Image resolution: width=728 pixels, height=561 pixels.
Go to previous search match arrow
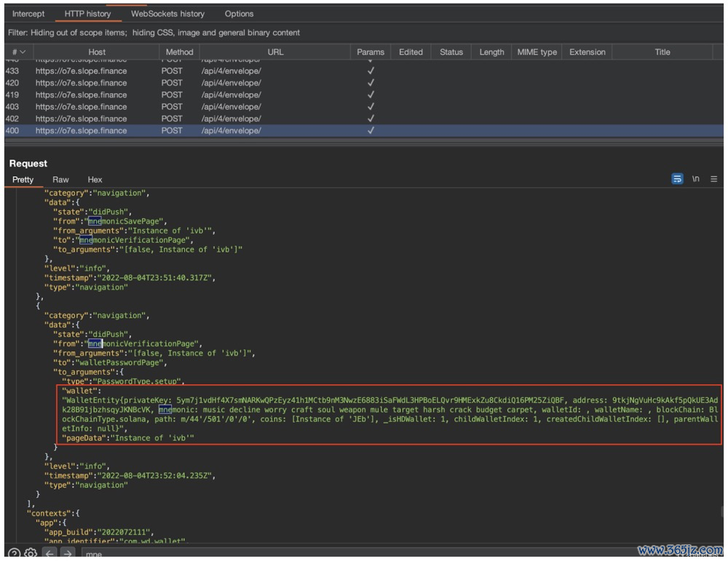50,554
